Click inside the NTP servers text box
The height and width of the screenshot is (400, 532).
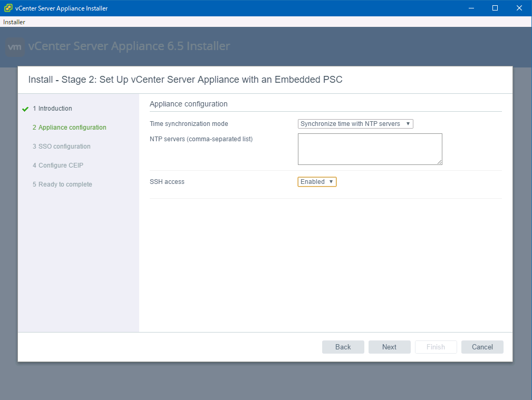click(370, 149)
